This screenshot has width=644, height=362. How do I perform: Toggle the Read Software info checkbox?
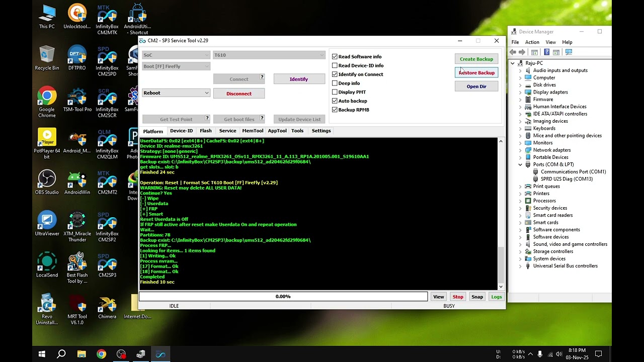(x=335, y=57)
